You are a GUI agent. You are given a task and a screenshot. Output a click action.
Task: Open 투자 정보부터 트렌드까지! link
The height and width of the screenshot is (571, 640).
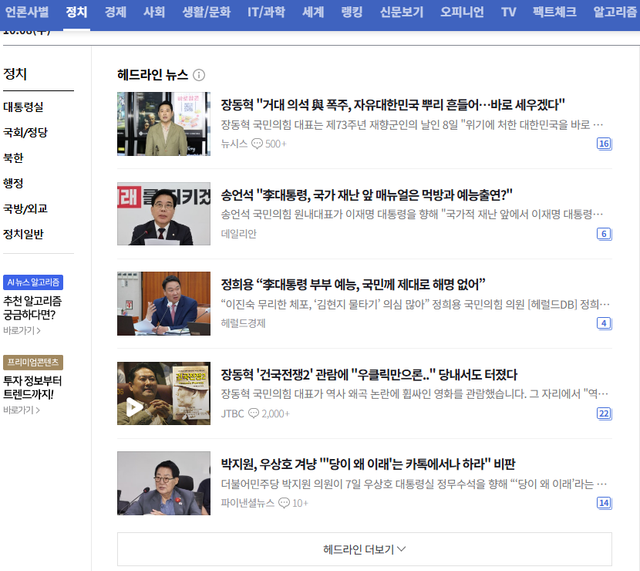click(x=33, y=387)
